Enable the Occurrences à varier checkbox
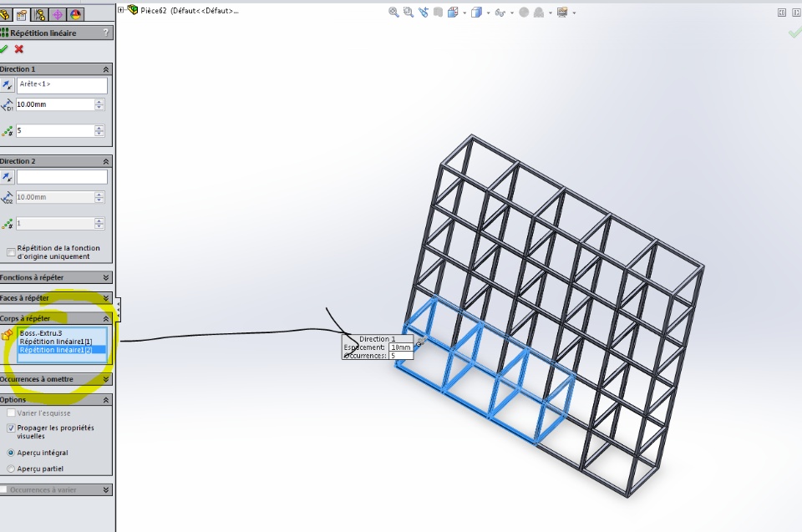Screen dimensions: 802x532 point(3,489)
